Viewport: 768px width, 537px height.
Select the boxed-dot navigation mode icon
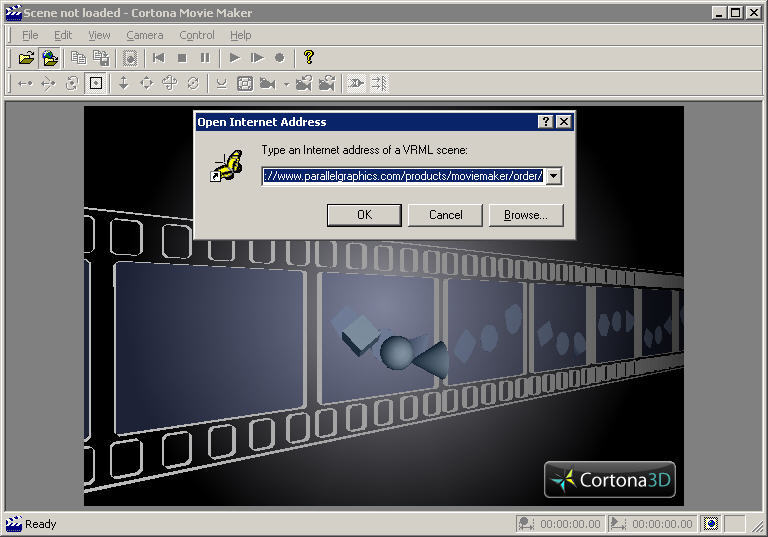coord(96,84)
